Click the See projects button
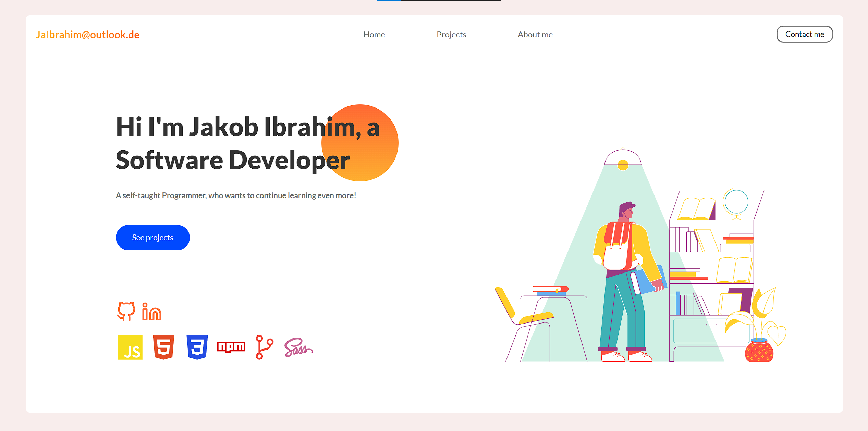Viewport: 868px width, 431px height. click(x=152, y=237)
